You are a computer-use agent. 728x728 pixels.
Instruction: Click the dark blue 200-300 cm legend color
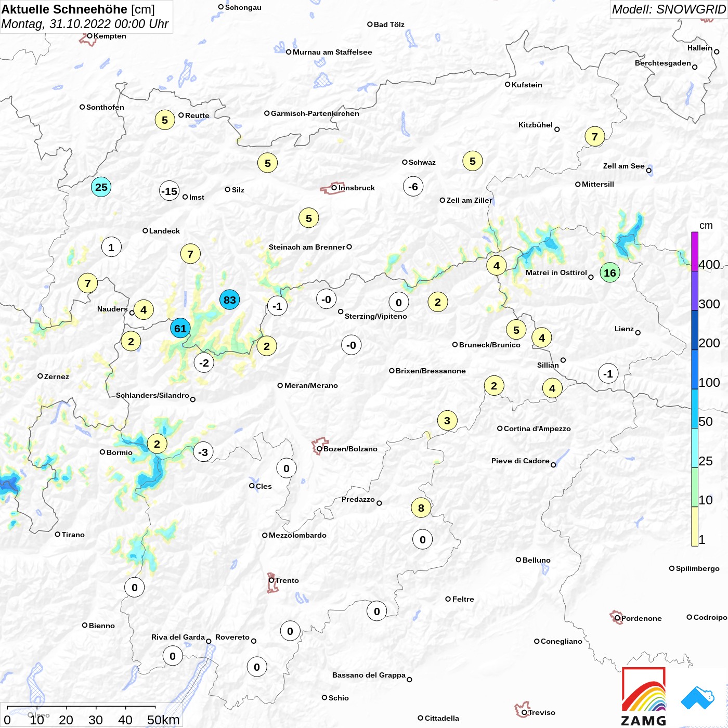tap(695, 330)
